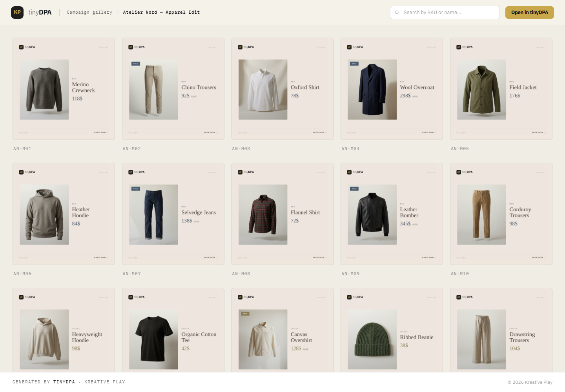565x392 pixels.
Task: Click the TINYDPA text in footer
Action: (64, 382)
